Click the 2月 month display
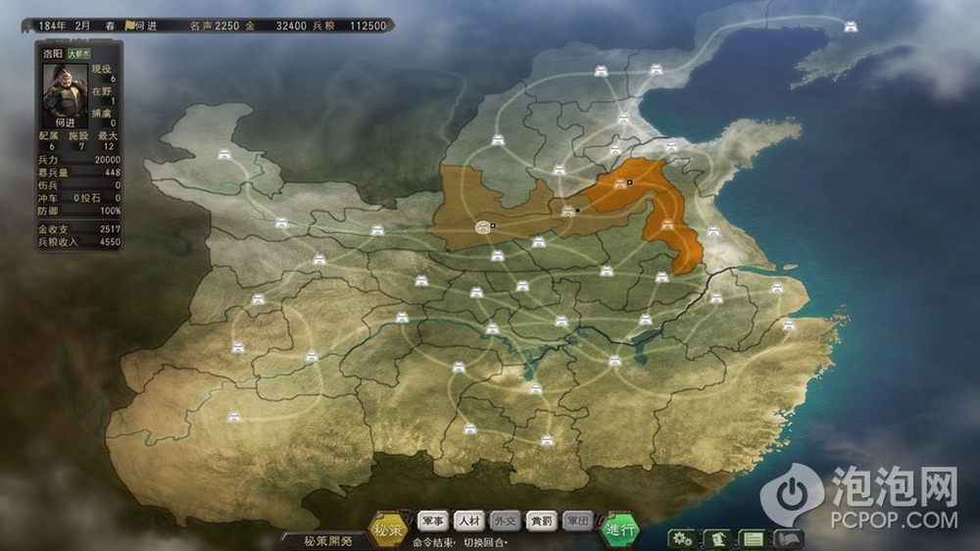 click(x=82, y=25)
